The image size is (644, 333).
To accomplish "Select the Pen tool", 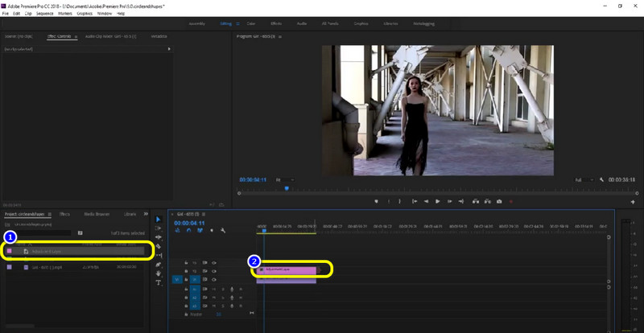I will coord(158,265).
